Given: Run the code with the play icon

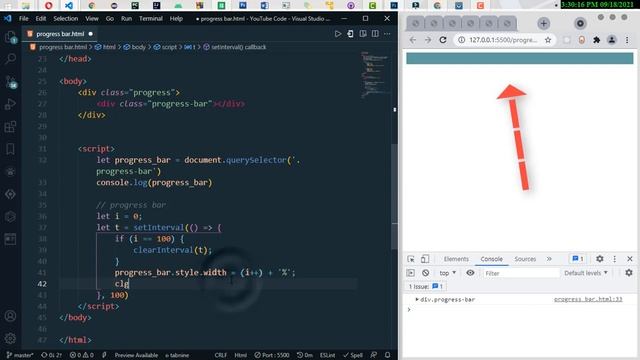Looking at the screenshot, I should click(x=338, y=34).
